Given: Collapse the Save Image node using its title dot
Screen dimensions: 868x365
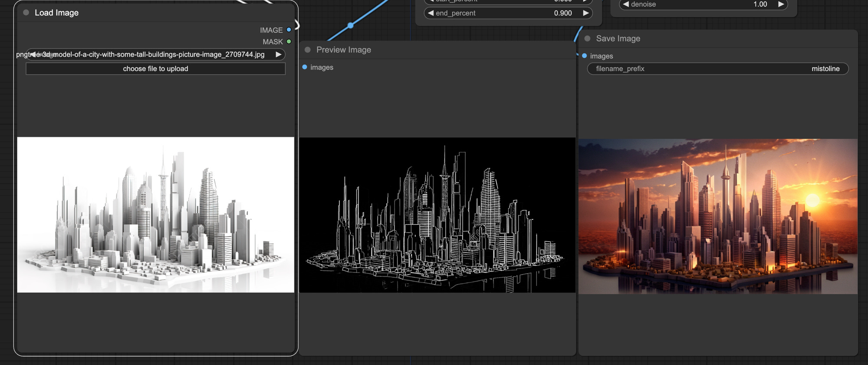Looking at the screenshot, I should click(x=587, y=39).
